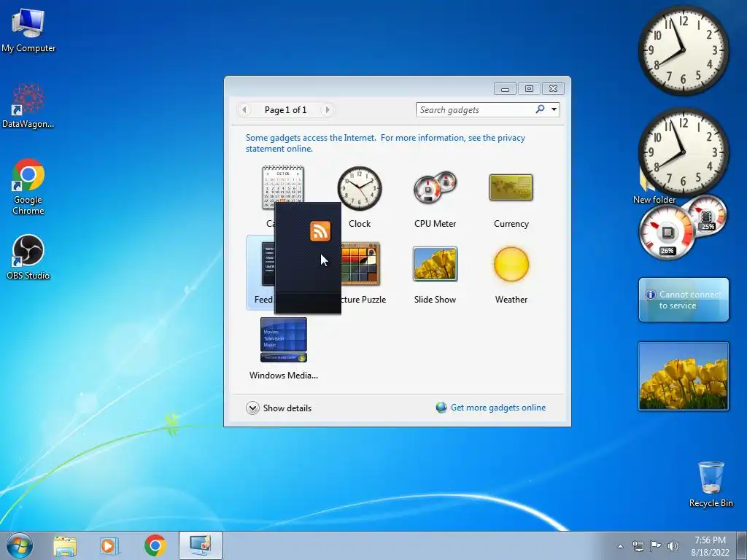Go to previous gadget page arrow
Viewport: 747px width, 560px height.
click(x=244, y=110)
